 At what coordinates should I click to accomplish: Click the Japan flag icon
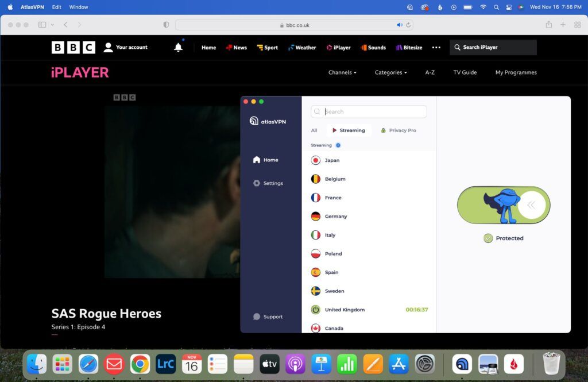(x=316, y=160)
